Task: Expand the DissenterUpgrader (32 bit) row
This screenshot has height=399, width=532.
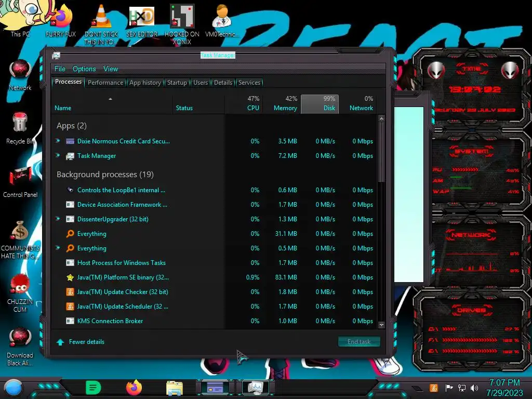Action: pos(58,219)
